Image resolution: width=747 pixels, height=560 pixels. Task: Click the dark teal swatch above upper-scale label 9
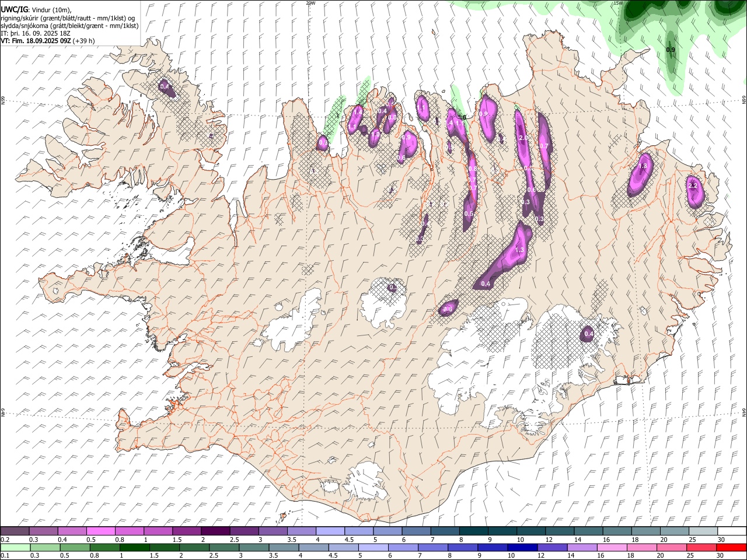[x=502, y=531]
